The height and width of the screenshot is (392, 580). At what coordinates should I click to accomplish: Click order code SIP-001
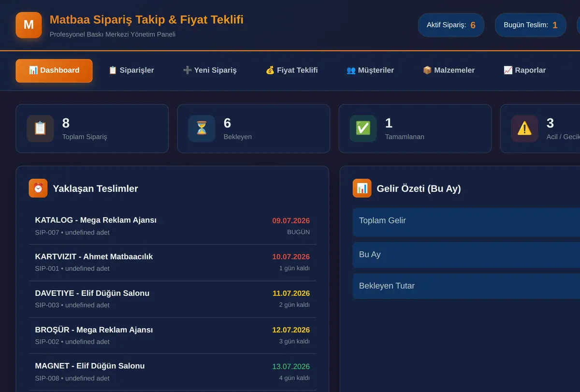(47, 268)
